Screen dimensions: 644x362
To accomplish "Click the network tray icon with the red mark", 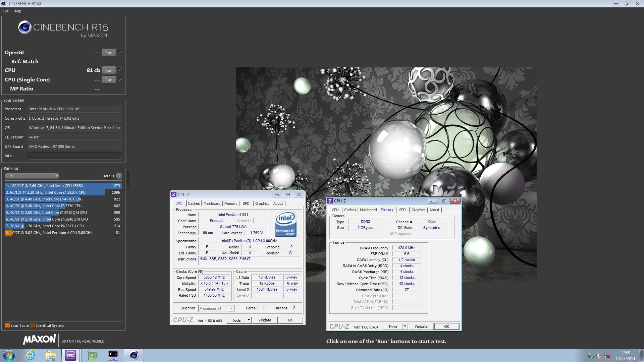I will (x=607, y=356).
